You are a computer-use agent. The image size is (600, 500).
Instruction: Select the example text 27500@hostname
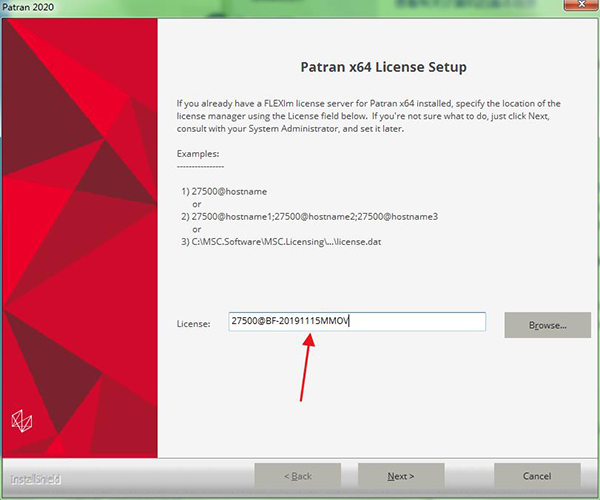pyautogui.click(x=229, y=191)
